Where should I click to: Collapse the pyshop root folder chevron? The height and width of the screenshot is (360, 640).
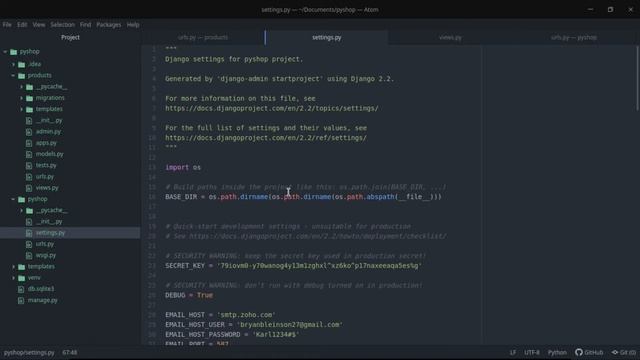[5, 52]
